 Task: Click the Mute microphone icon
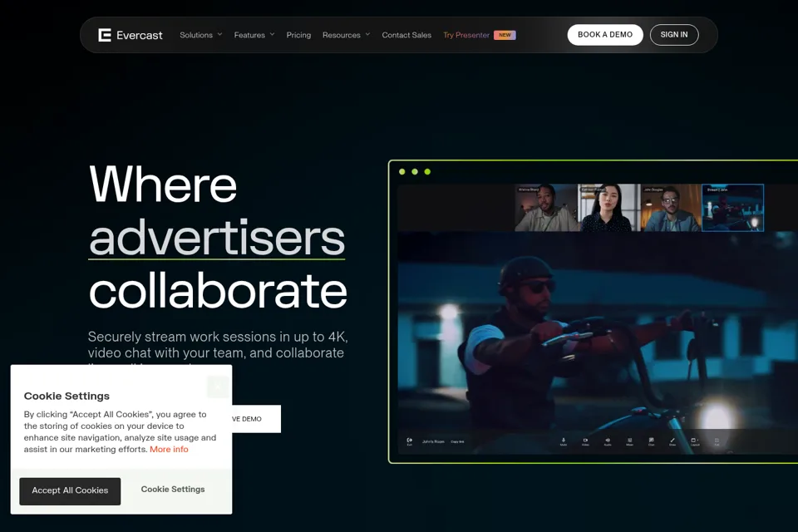click(x=564, y=441)
